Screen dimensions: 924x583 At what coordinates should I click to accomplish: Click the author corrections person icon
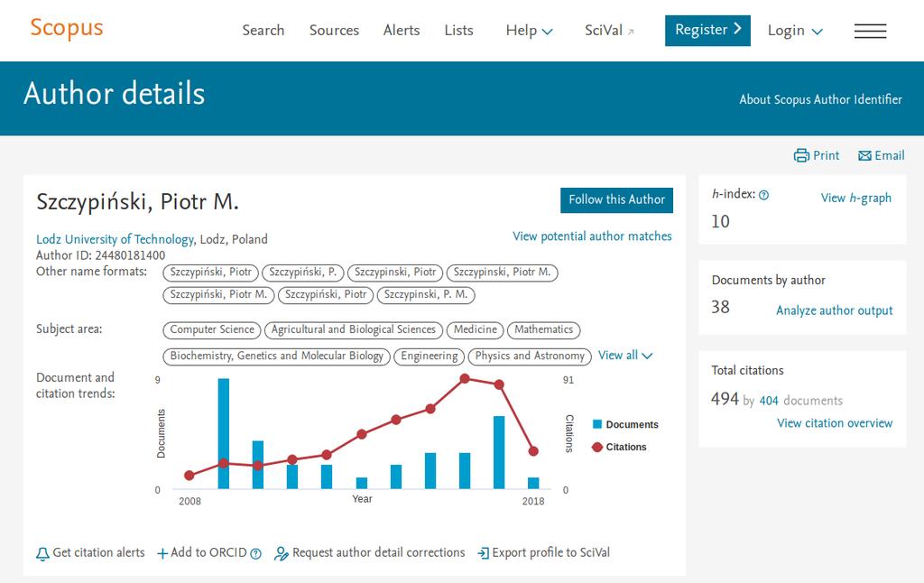point(282,553)
